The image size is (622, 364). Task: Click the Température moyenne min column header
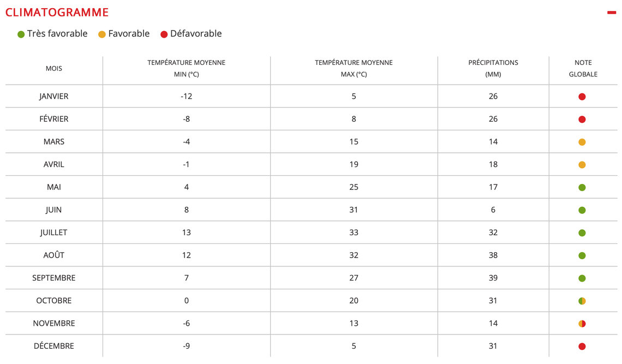tap(187, 68)
